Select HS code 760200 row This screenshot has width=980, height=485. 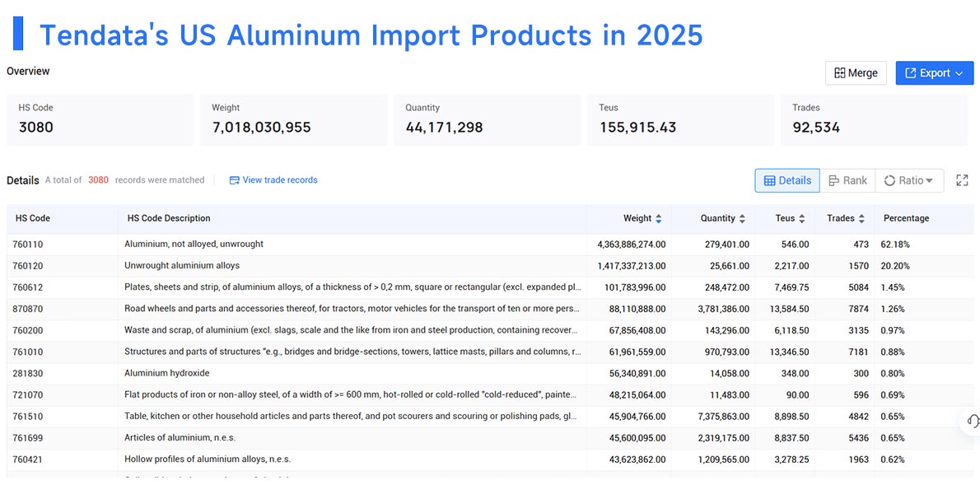(x=490, y=331)
